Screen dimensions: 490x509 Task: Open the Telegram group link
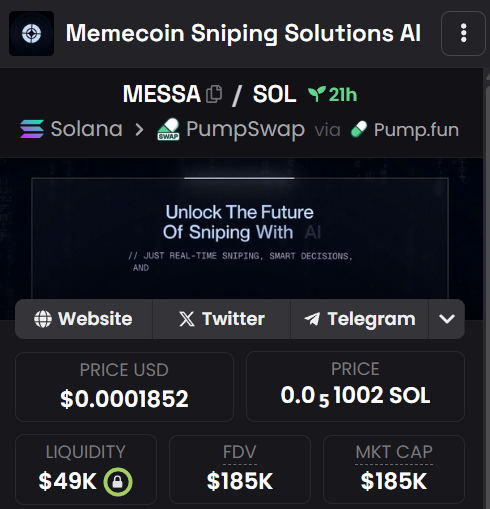359,319
